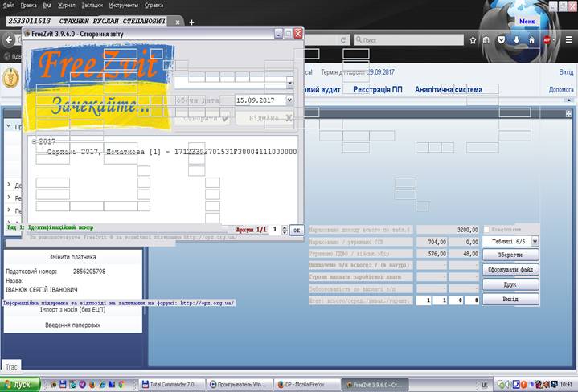Click the Сформувати файл button
The height and width of the screenshot is (392, 578).
[510, 270]
